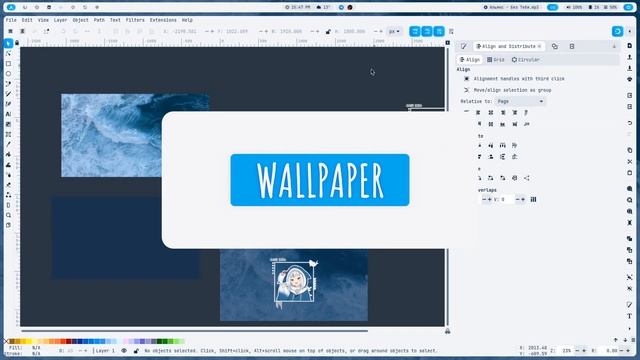Select the Text tool

click(x=8, y=114)
